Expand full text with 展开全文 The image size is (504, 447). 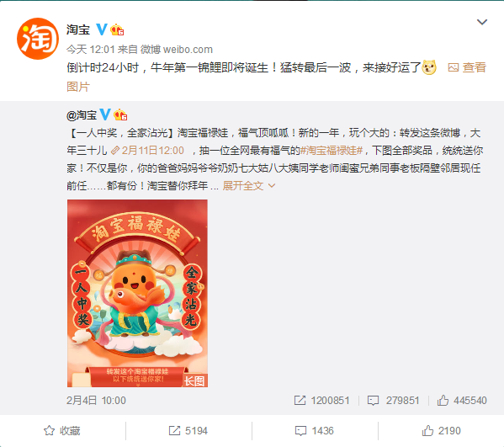249,185
